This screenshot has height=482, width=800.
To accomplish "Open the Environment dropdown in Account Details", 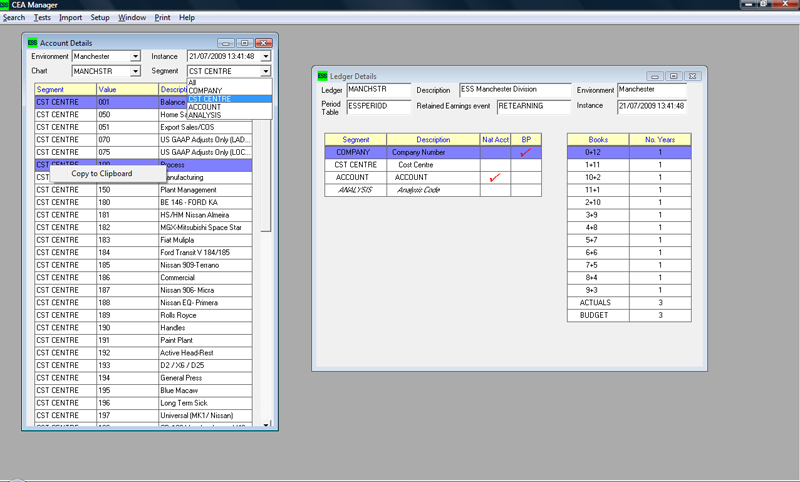I will (135, 57).
